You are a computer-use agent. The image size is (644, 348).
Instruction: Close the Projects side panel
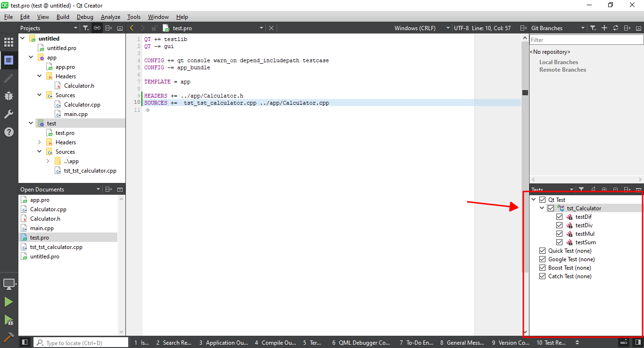[120, 28]
